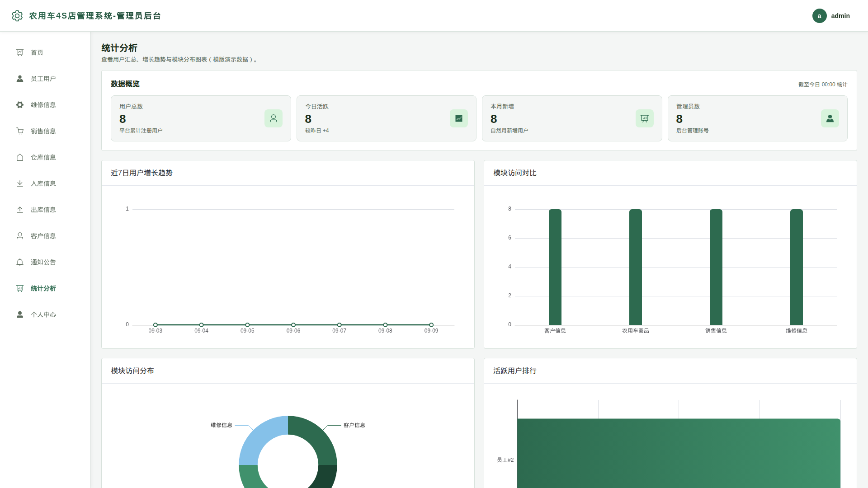
Task: Click the 员工#2 bar in 活跃用户排行
Action: click(679, 453)
